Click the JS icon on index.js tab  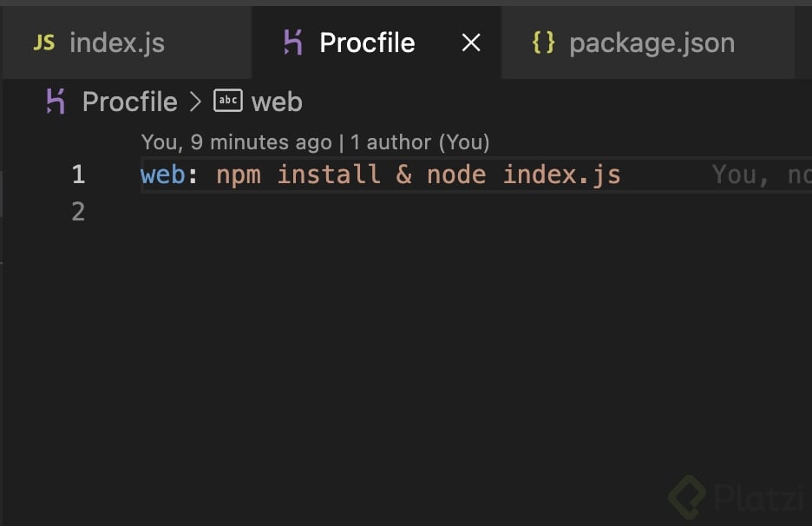[x=44, y=43]
